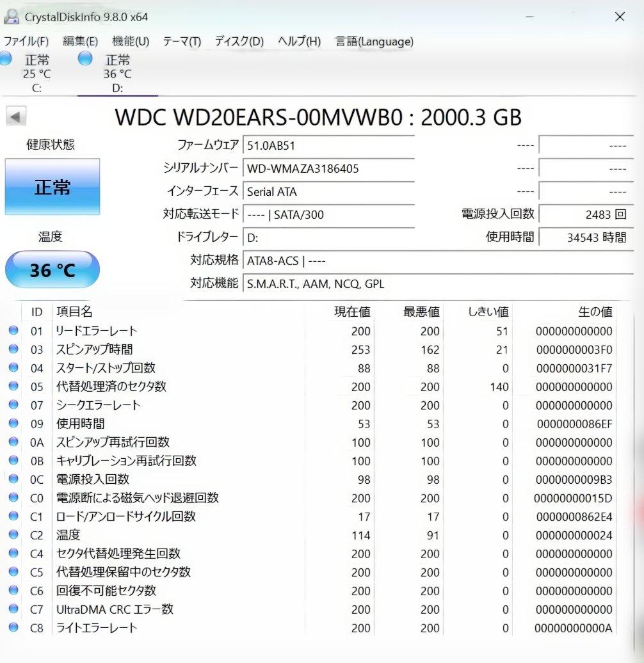Select the D: drive status orb

coord(85,58)
